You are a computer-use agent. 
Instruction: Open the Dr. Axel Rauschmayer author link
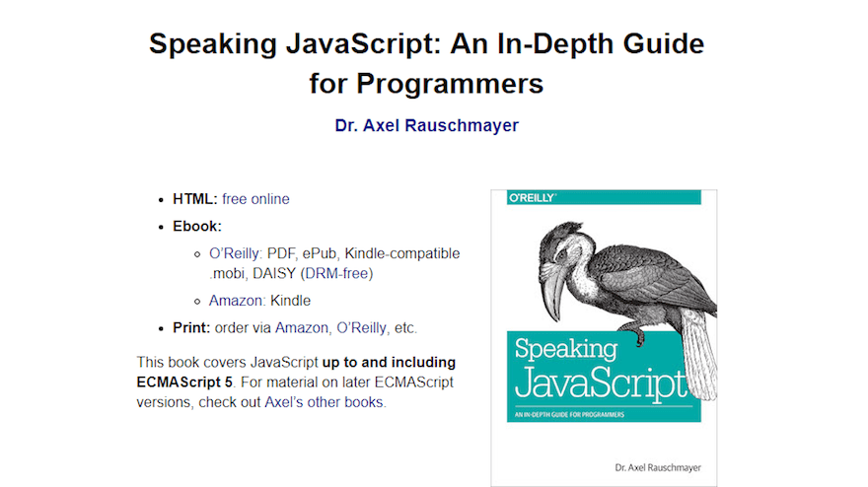426,125
